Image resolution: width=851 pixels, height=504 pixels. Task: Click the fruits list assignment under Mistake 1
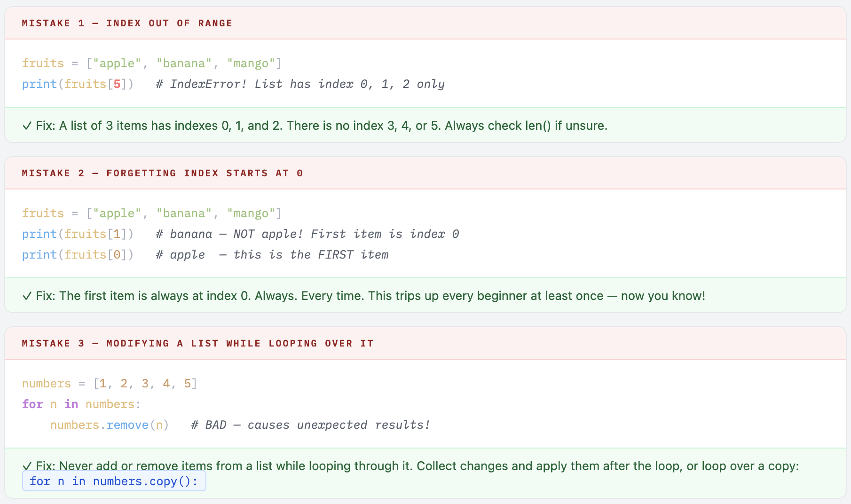(x=151, y=63)
